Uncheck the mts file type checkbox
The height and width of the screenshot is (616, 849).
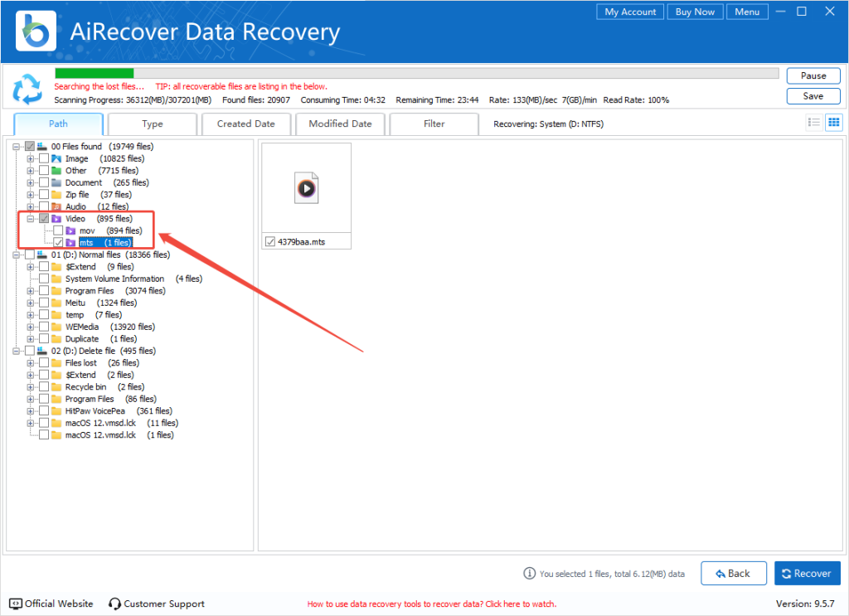[58, 242]
